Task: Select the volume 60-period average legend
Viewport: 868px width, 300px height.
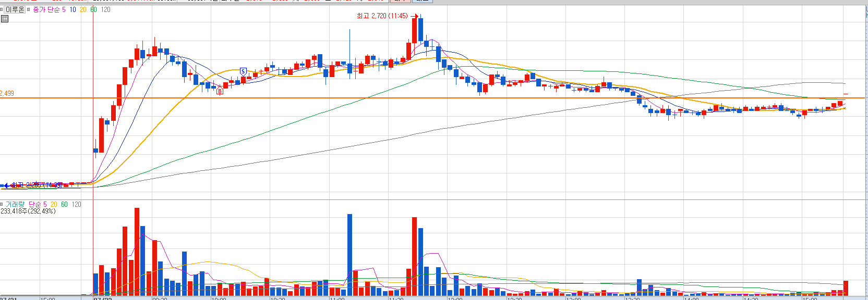Action: (x=64, y=204)
